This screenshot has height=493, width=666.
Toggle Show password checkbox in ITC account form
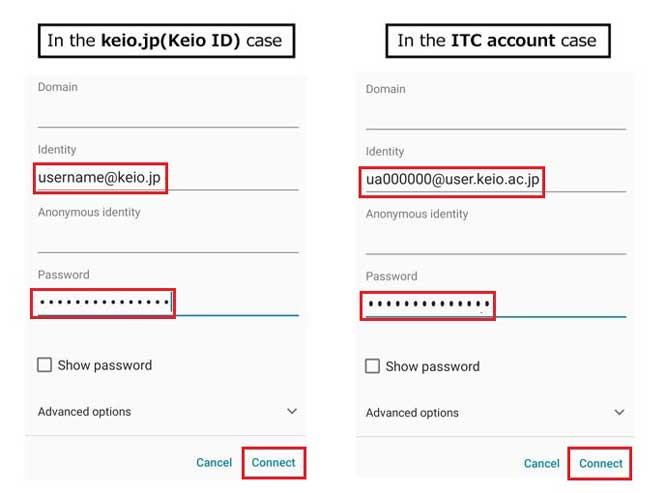[373, 366]
